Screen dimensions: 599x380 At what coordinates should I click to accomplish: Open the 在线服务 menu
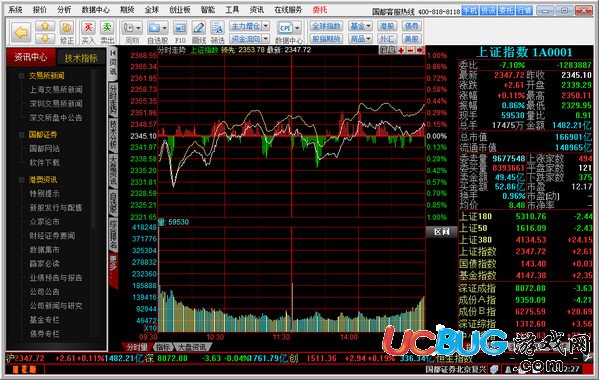[288, 10]
